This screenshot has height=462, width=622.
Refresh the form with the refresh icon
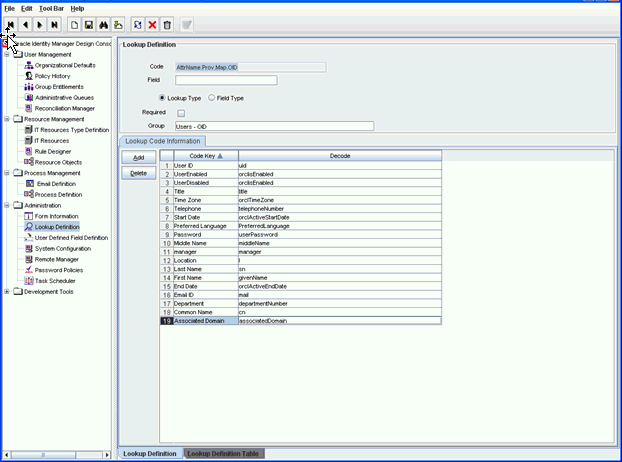click(x=138, y=25)
